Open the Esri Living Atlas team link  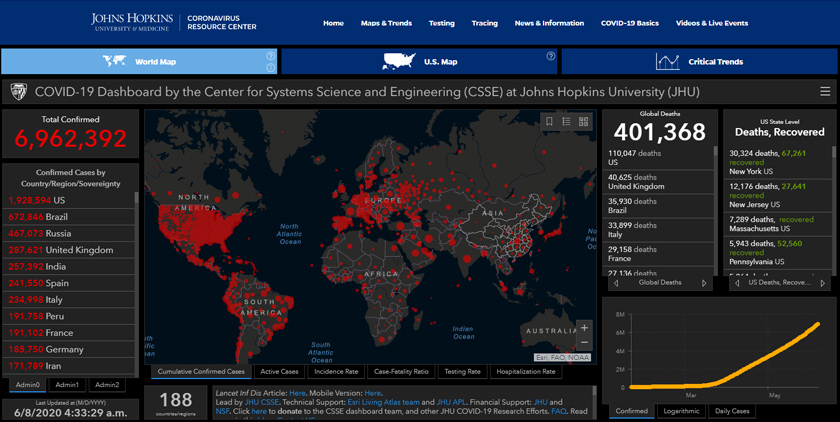385,402
